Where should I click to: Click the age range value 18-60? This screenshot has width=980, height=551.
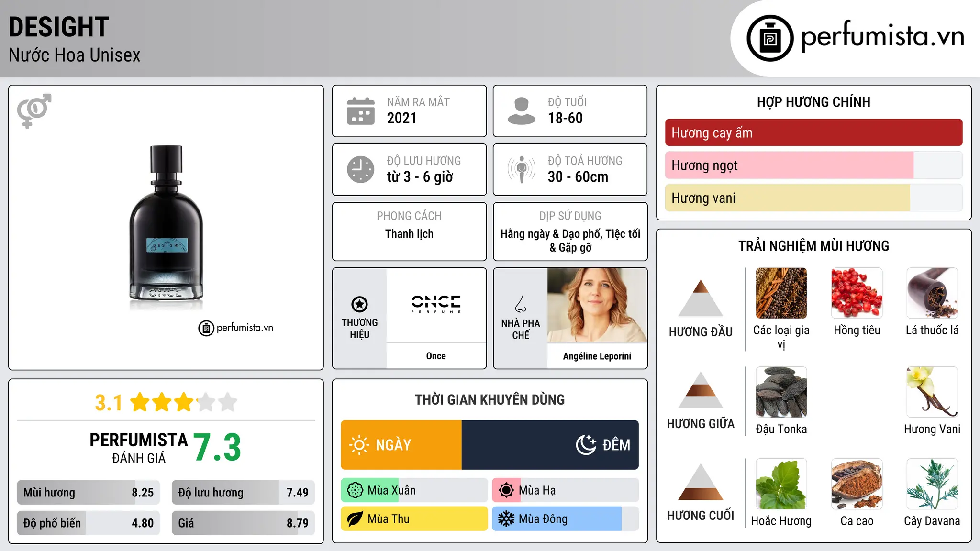565,118
